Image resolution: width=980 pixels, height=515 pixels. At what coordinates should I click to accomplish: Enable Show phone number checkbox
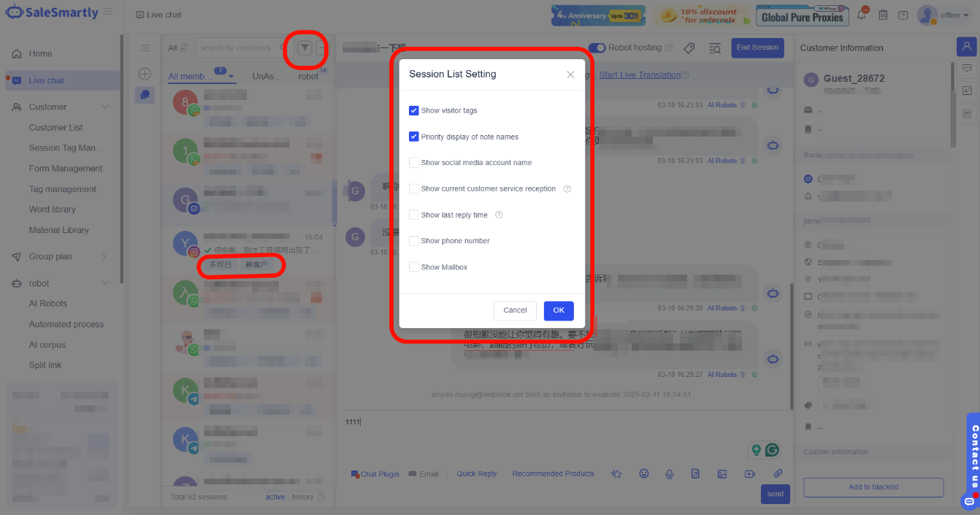pos(414,241)
